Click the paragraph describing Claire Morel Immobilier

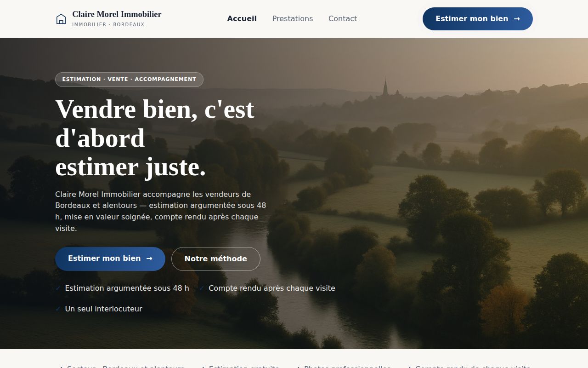coord(161,211)
